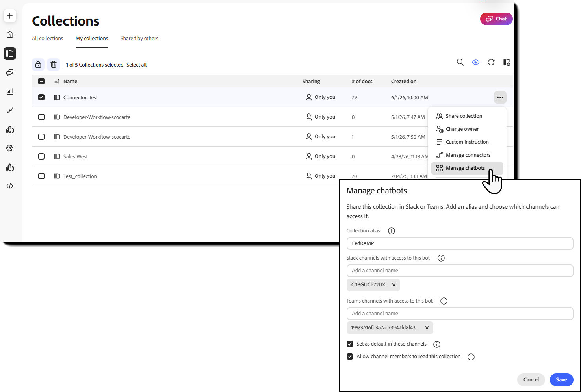This screenshot has height=392, width=581.
Task: Click the plus icon in the sidebar
Action: point(10,16)
